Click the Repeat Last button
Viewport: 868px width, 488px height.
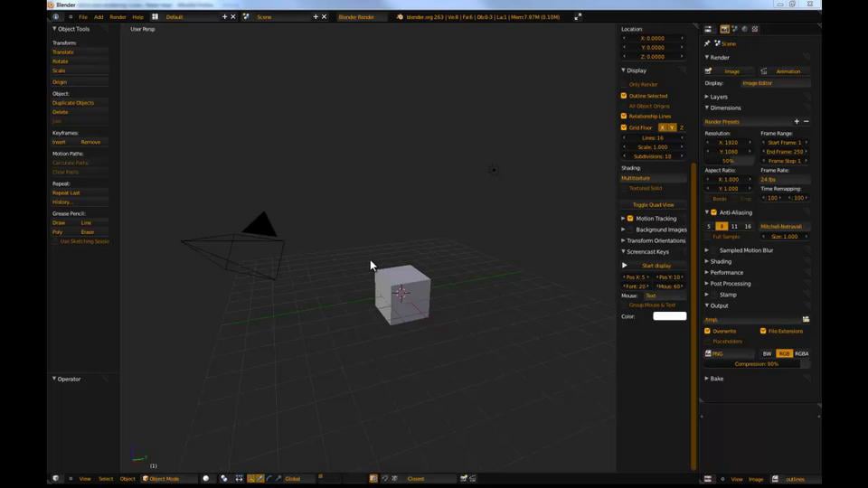click(x=80, y=193)
